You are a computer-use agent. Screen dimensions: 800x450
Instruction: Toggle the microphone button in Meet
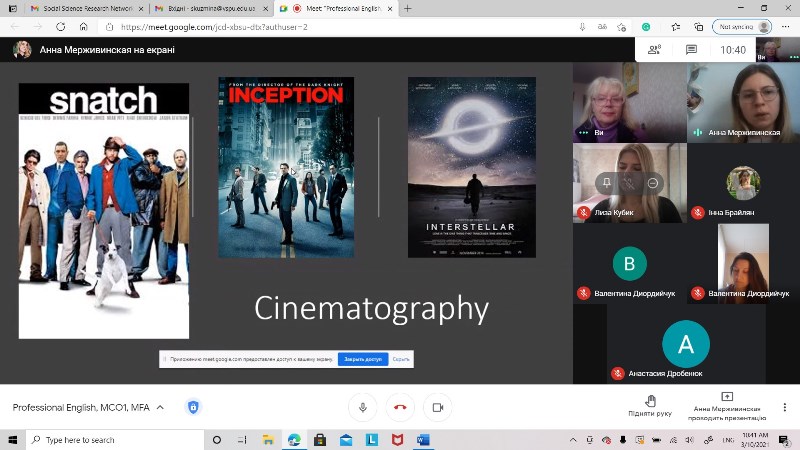click(x=363, y=407)
